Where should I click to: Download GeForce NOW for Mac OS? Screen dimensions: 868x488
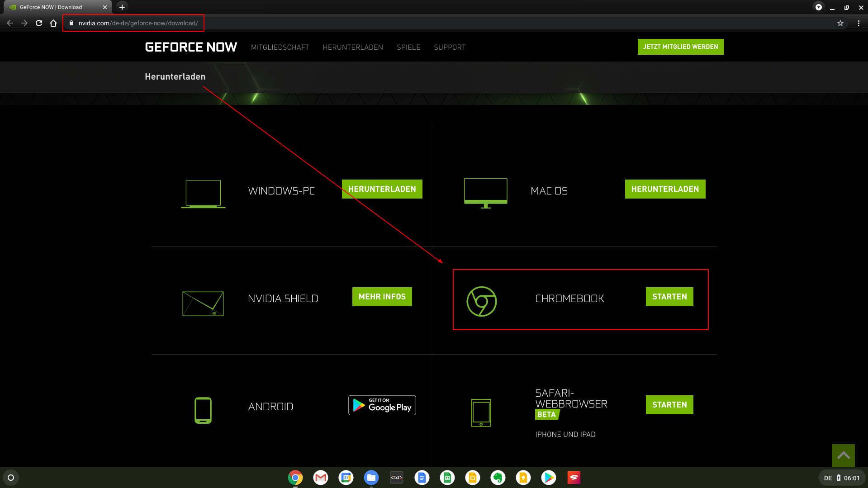coord(665,189)
